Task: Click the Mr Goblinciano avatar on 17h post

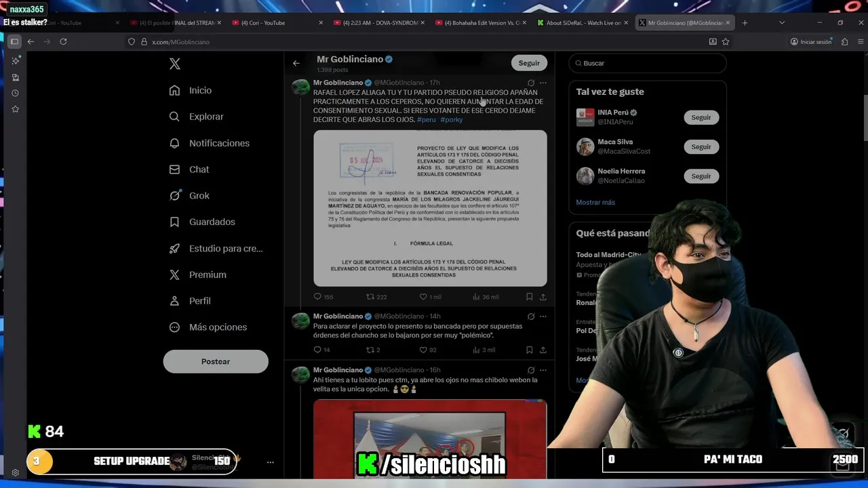Action: pos(301,87)
